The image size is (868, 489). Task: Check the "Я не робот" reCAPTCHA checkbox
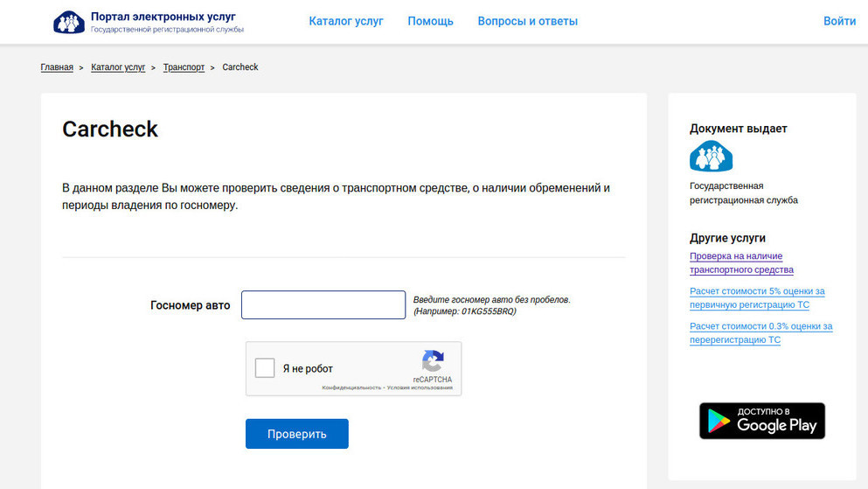point(265,368)
